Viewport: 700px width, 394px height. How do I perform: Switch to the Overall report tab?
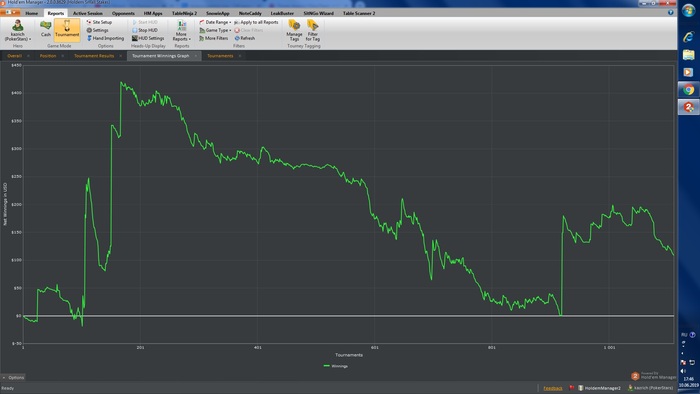[14, 56]
